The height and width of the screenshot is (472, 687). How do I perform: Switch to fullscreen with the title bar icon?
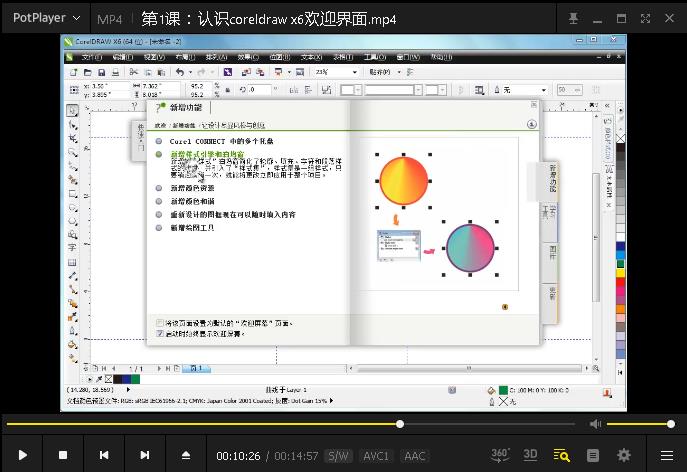[645, 18]
